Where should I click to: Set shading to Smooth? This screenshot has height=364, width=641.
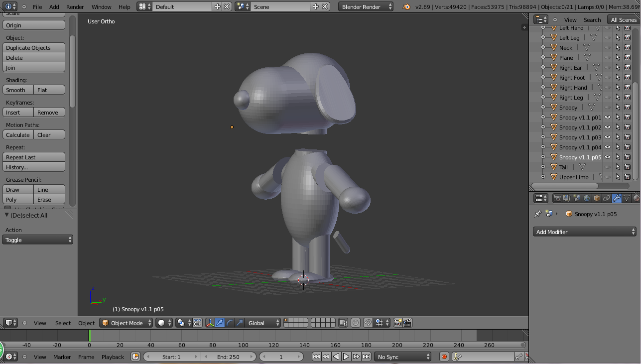18,90
